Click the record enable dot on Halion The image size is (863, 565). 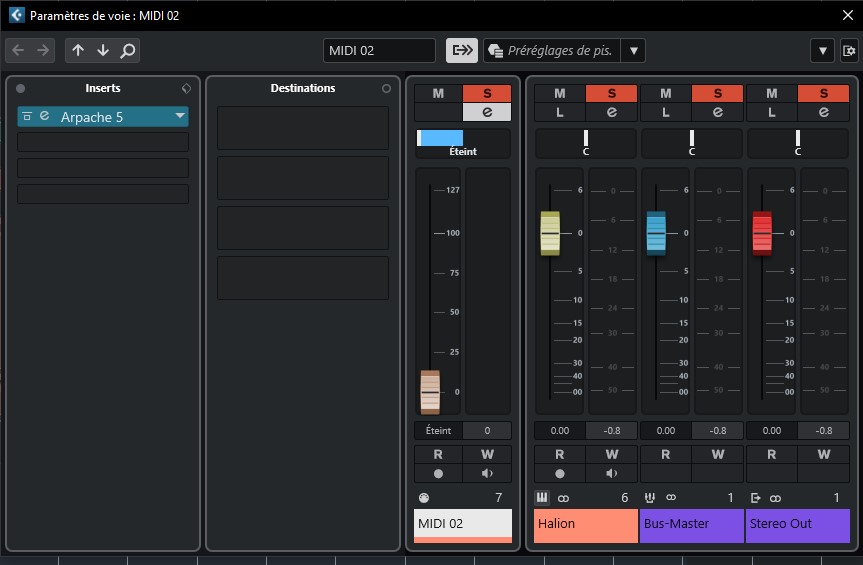coord(560,473)
